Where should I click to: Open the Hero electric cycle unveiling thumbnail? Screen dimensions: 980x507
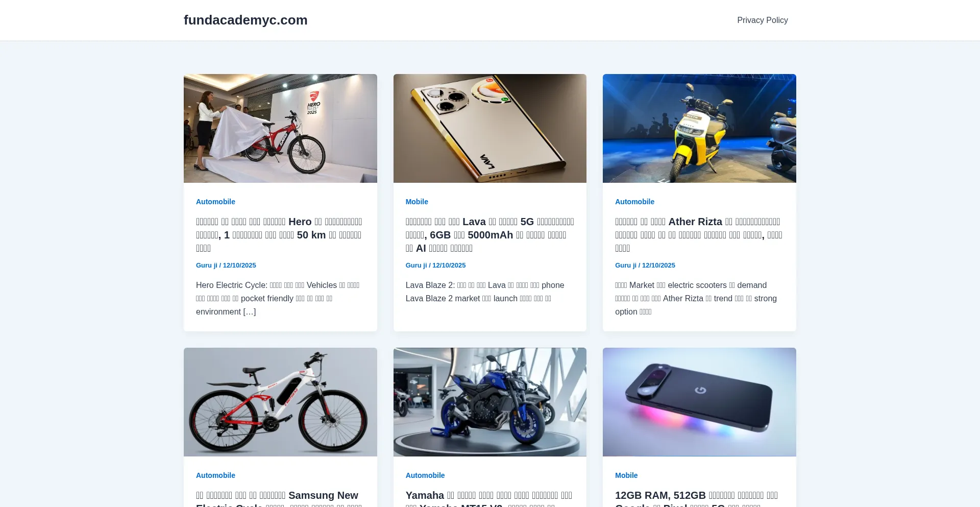tap(280, 128)
